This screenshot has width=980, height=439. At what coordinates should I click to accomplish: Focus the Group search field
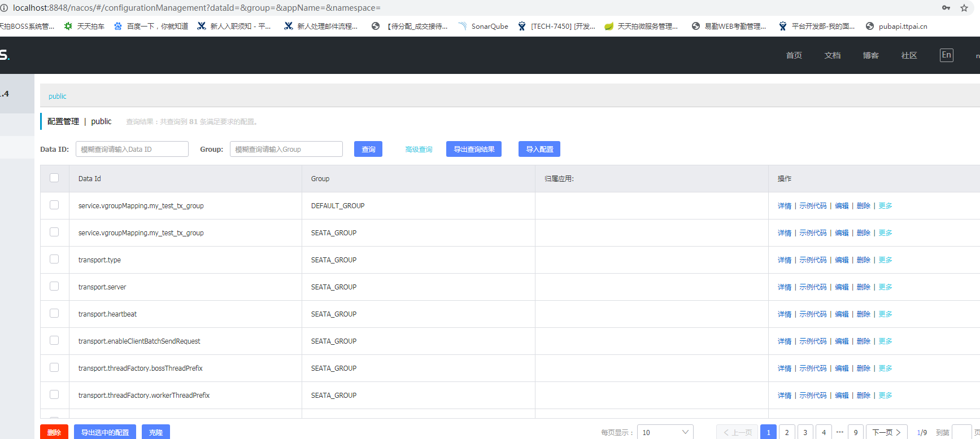(x=286, y=149)
